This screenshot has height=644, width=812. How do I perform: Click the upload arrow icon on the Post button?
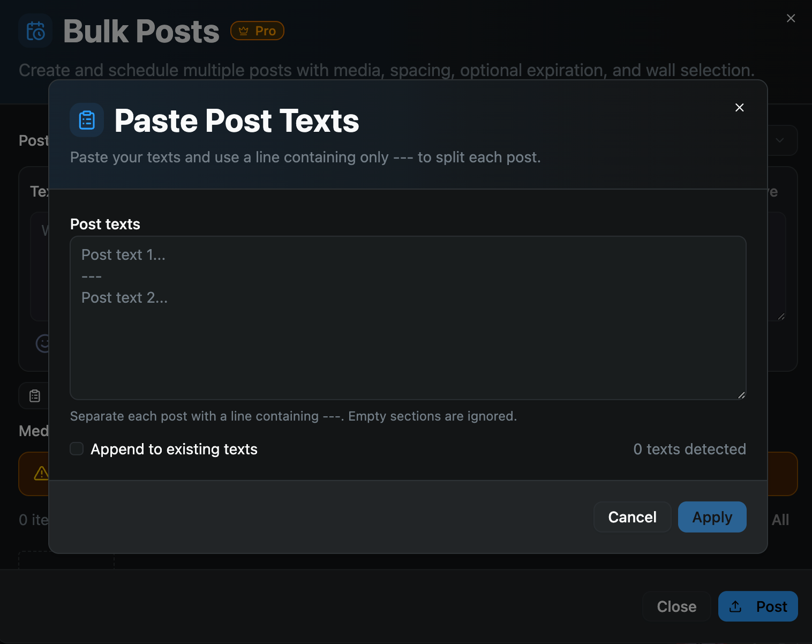[x=736, y=606]
